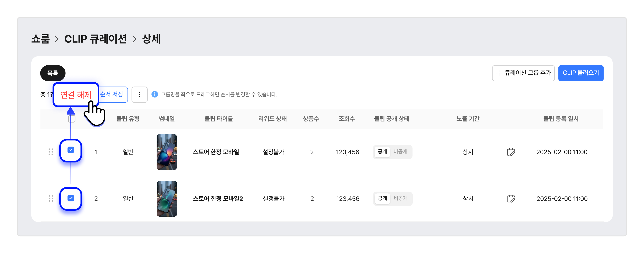
Task: Click the 연결 해제 button
Action: pos(76,95)
